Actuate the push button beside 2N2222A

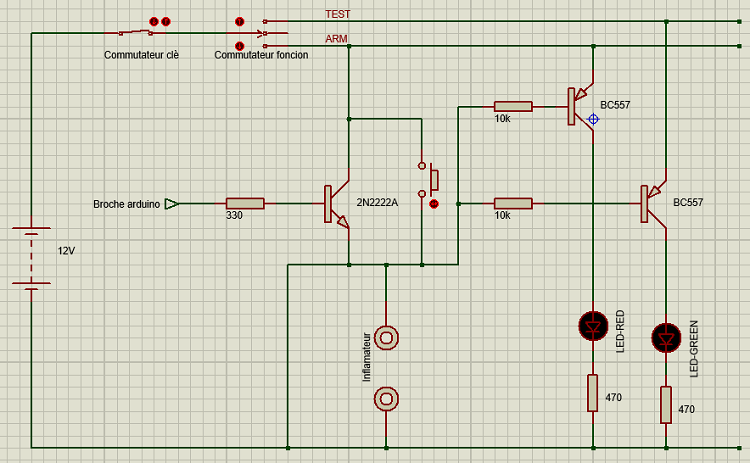(x=428, y=180)
